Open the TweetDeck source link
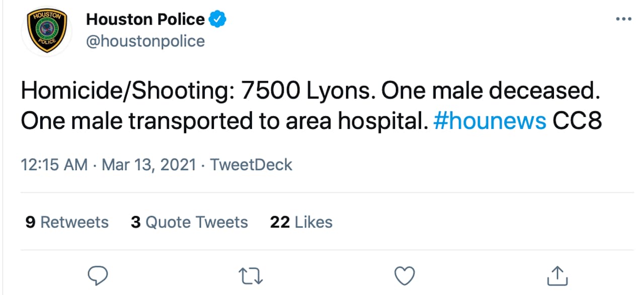The width and height of the screenshot is (644, 295). (x=251, y=165)
